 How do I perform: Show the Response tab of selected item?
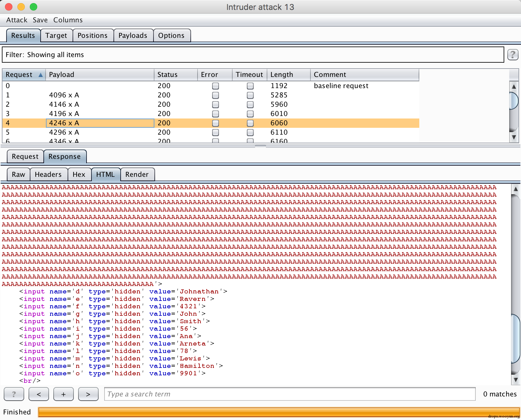65,156
